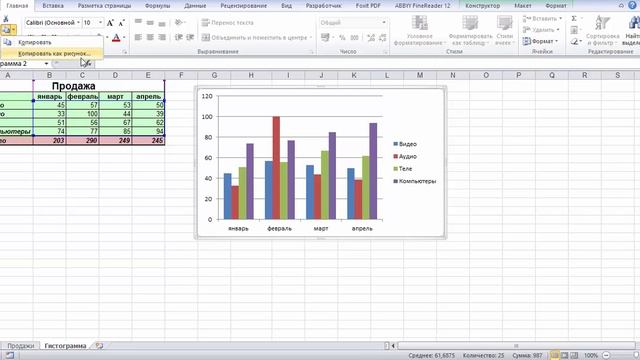The height and width of the screenshot is (360, 640).
Task: Click Условное форматирование button
Action: pos(419,31)
